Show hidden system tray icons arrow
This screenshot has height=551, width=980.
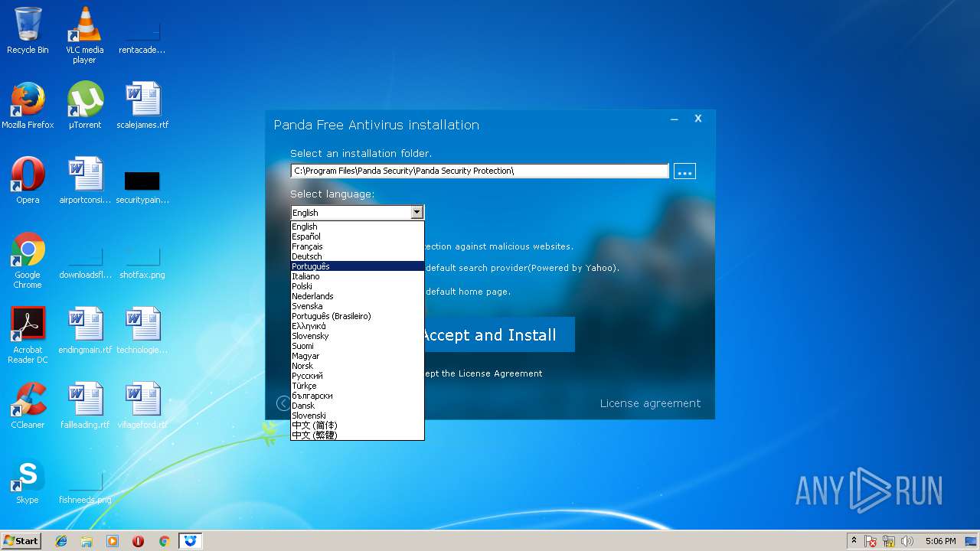854,541
